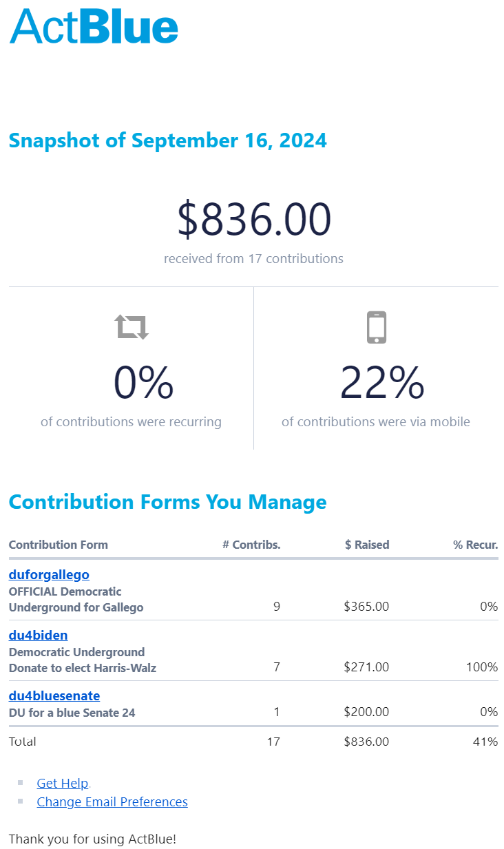The height and width of the screenshot is (849, 504).
Task: Click the Snapshot of September 16, 2024 heading
Action: 167,140
